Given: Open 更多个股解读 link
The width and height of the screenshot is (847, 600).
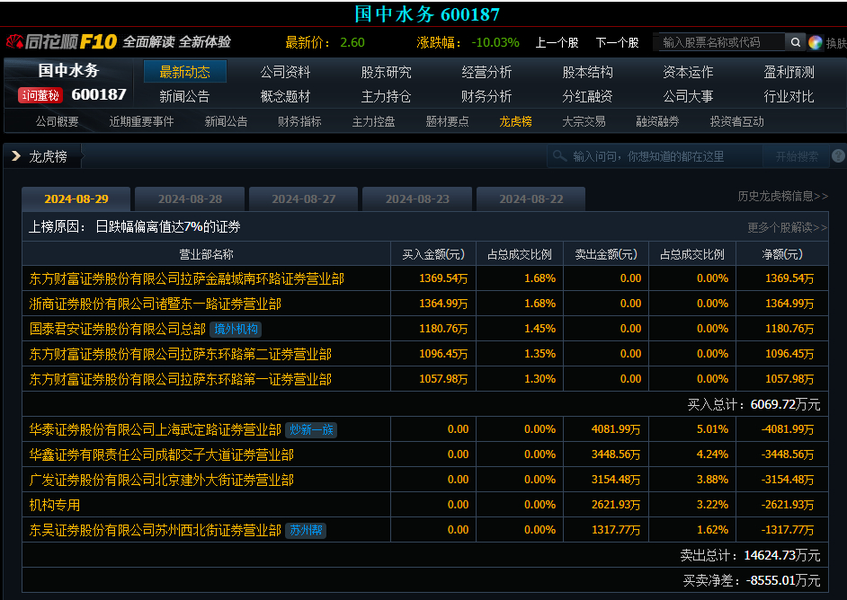Looking at the screenshot, I should [787, 228].
